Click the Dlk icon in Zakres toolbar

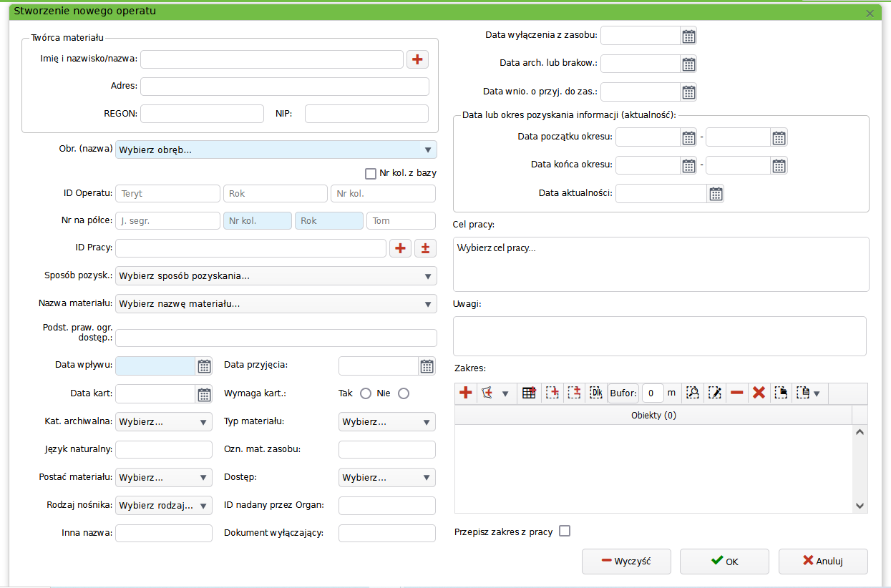tap(595, 393)
